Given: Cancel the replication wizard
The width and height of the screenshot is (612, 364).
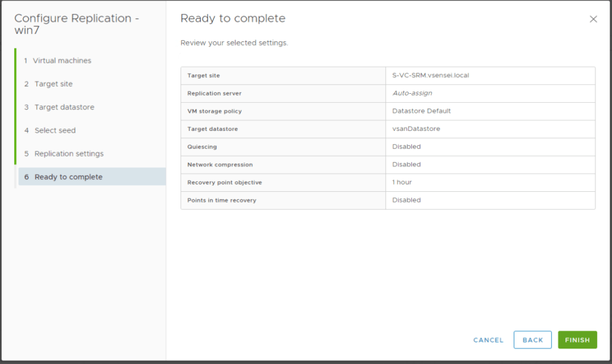Looking at the screenshot, I should pos(488,339).
